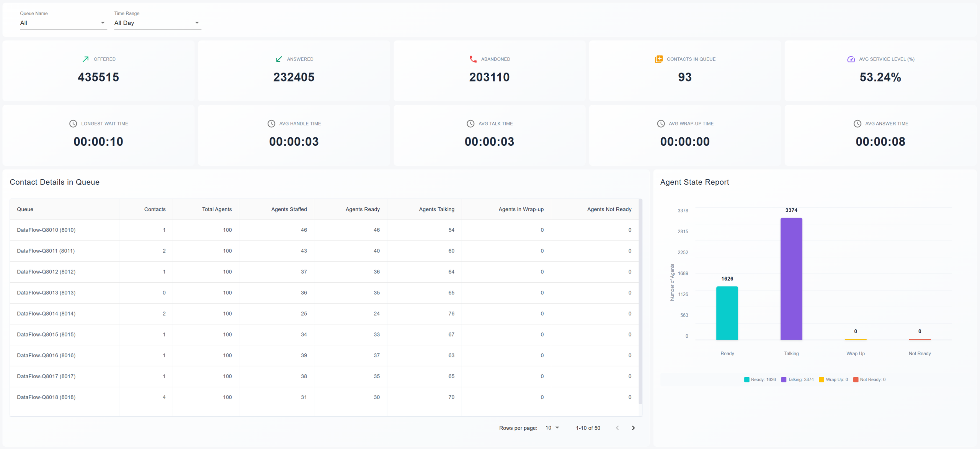Toggle the Talking series in chart legend
Image resolution: width=980 pixels, height=449 pixels.
(x=797, y=379)
